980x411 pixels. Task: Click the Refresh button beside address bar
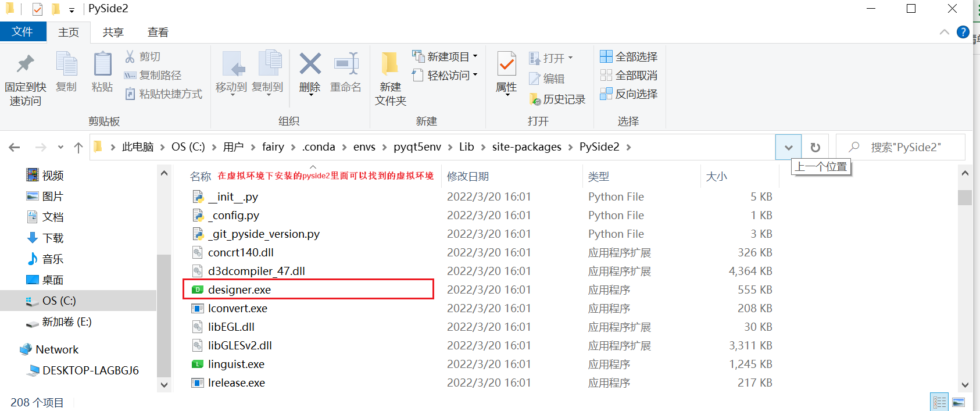coord(815,147)
